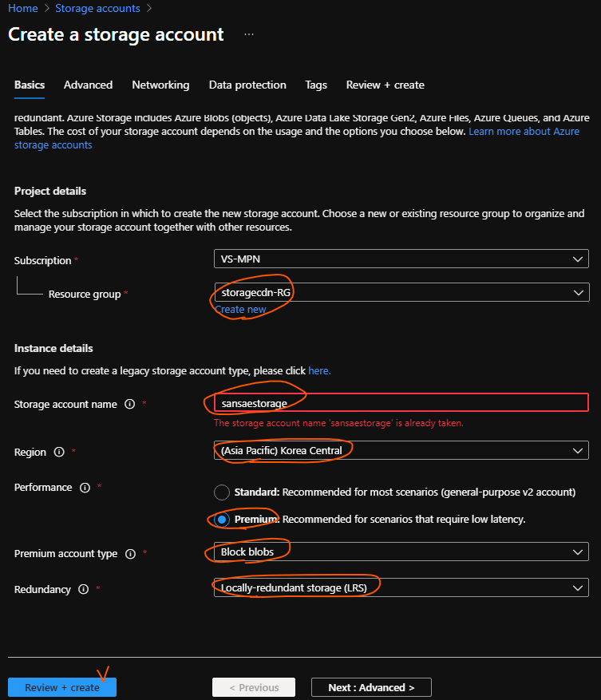Switch to the Advanced tab
Screen dimensions: 601x700
pyautogui.click(x=88, y=85)
